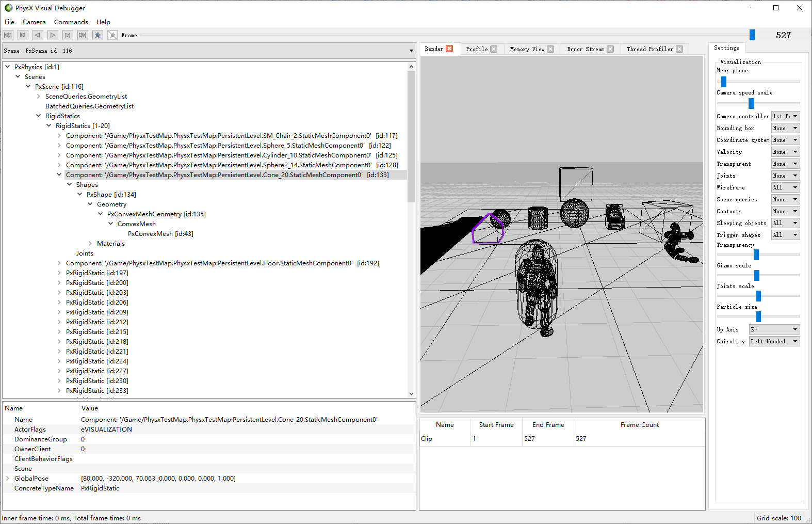This screenshot has width=812, height=524.
Task: Close the Profile tab
Action: point(494,49)
